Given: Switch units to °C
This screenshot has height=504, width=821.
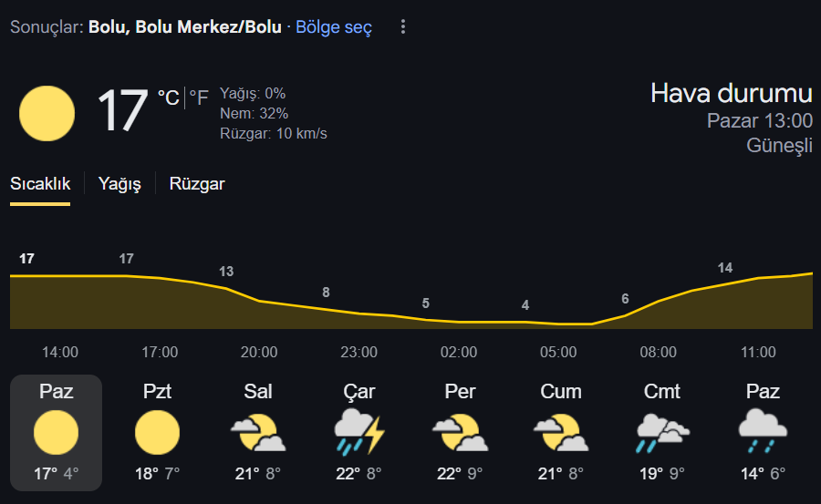Looking at the screenshot, I should coord(169,98).
